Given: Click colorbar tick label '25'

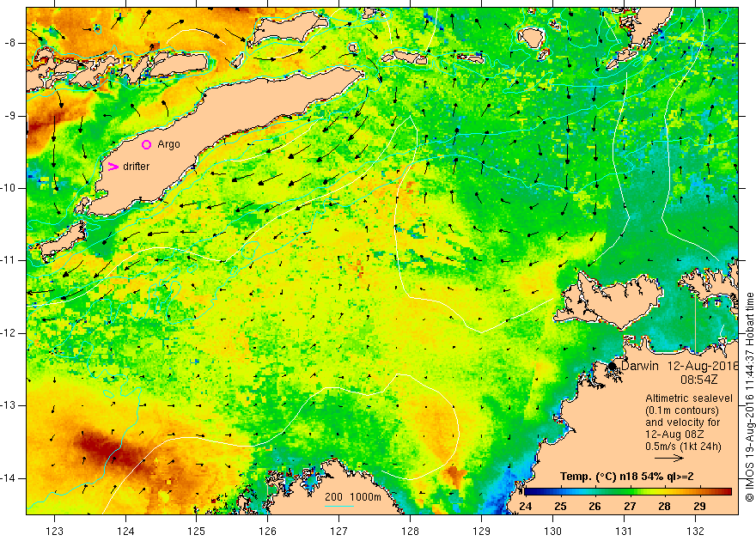Looking at the screenshot, I should click(560, 507).
